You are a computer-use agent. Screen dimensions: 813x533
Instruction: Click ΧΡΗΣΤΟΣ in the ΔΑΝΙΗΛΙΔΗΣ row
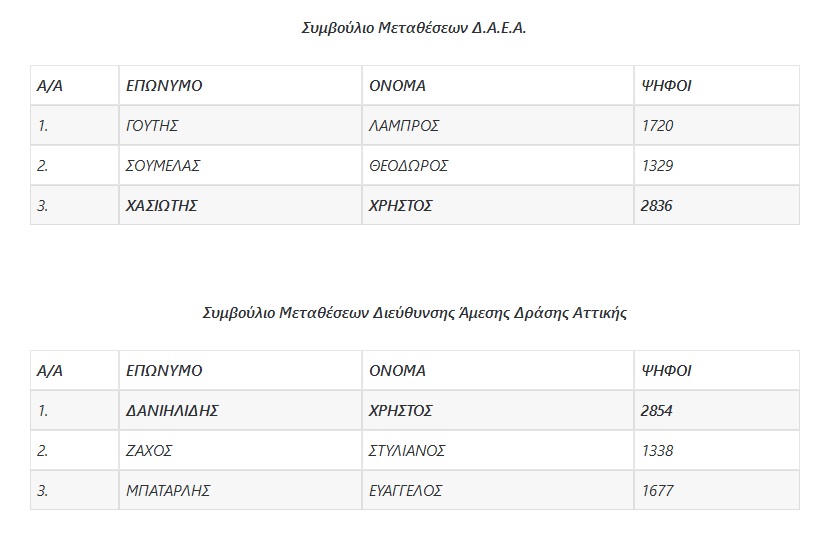click(401, 410)
